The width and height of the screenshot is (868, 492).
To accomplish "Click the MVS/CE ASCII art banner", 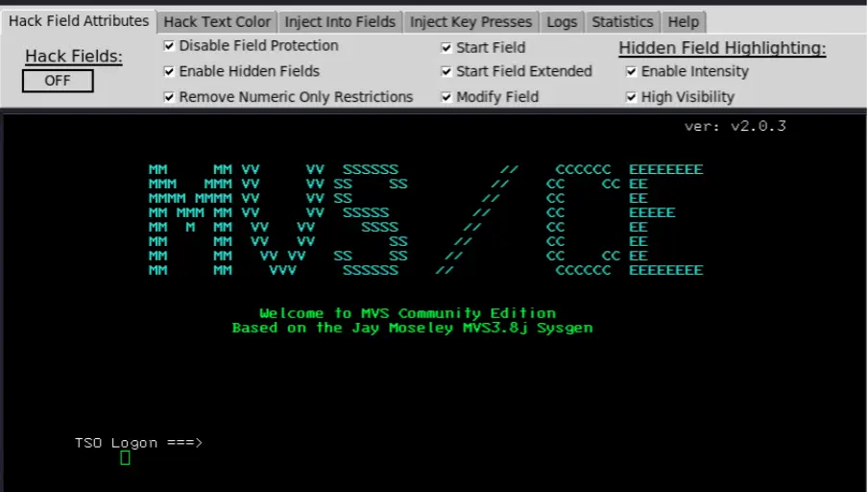I will tap(425, 220).
